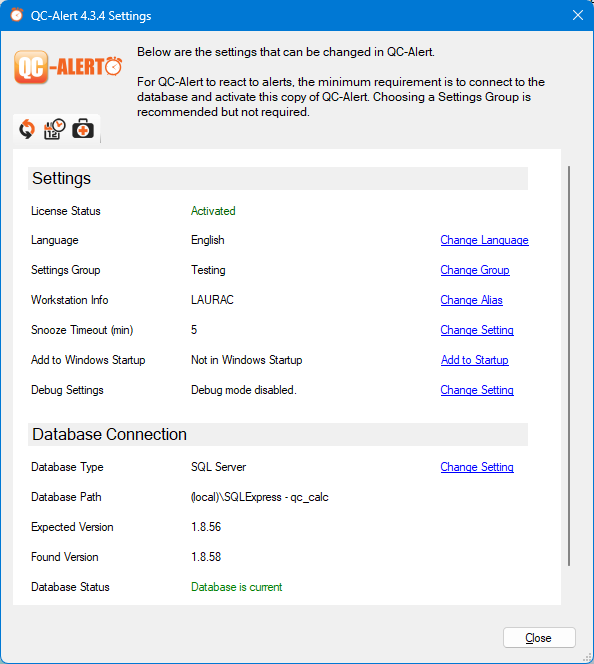594x664 pixels.
Task: Click Change Setting for Database Type
Action: 477,467
